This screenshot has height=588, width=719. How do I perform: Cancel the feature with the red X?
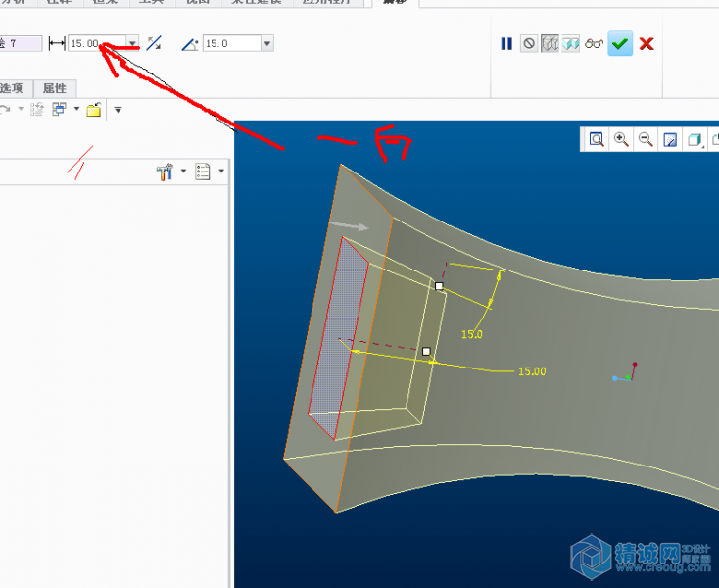[647, 44]
